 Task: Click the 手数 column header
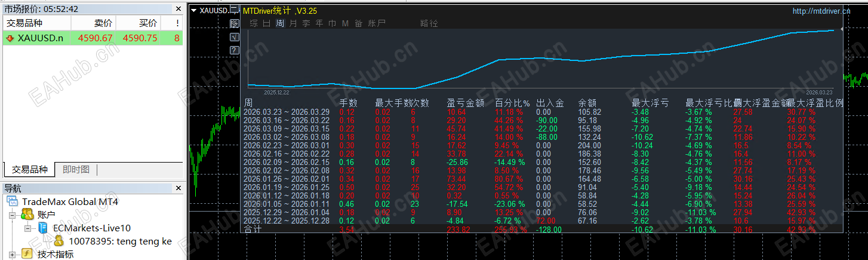click(349, 103)
